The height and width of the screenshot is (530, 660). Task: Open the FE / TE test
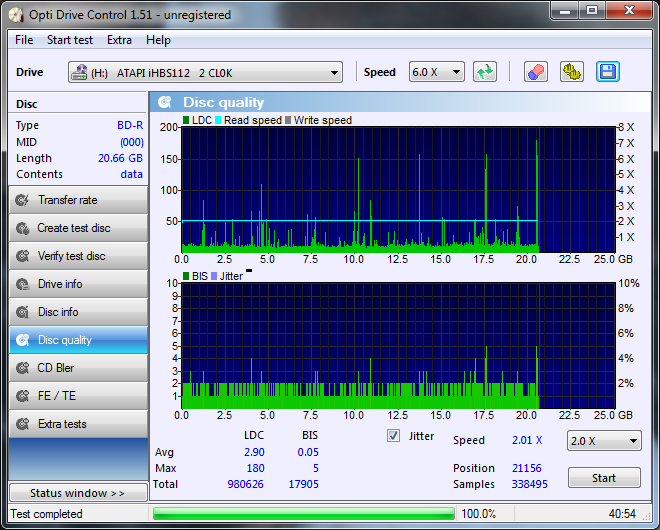coord(78,396)
